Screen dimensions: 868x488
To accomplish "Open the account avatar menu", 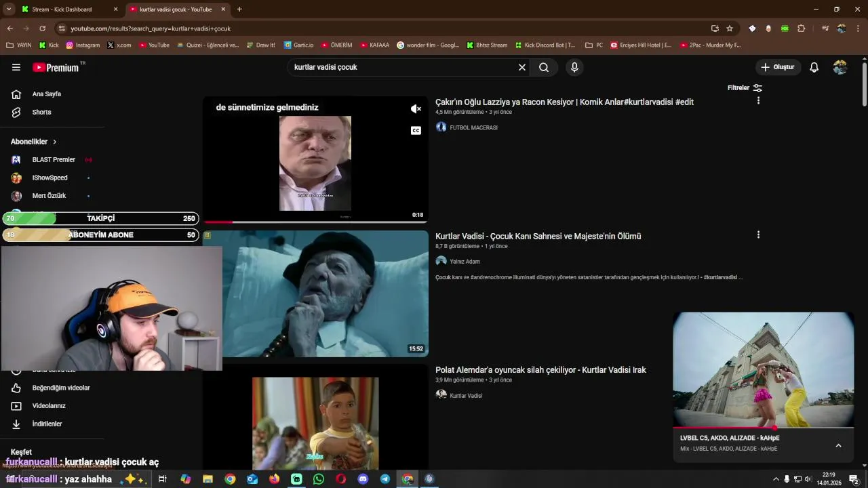I will [840, 67].
